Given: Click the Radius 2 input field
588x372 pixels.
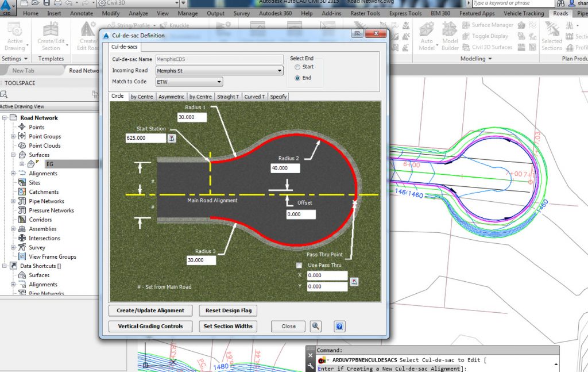Looking at the screenshot, I should coord(285,168).
